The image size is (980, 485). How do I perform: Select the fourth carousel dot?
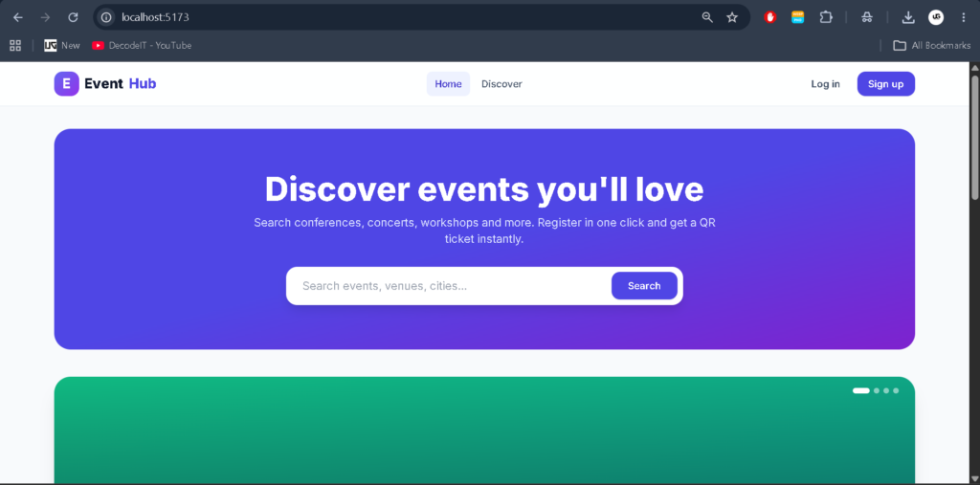tap(896, 390)
